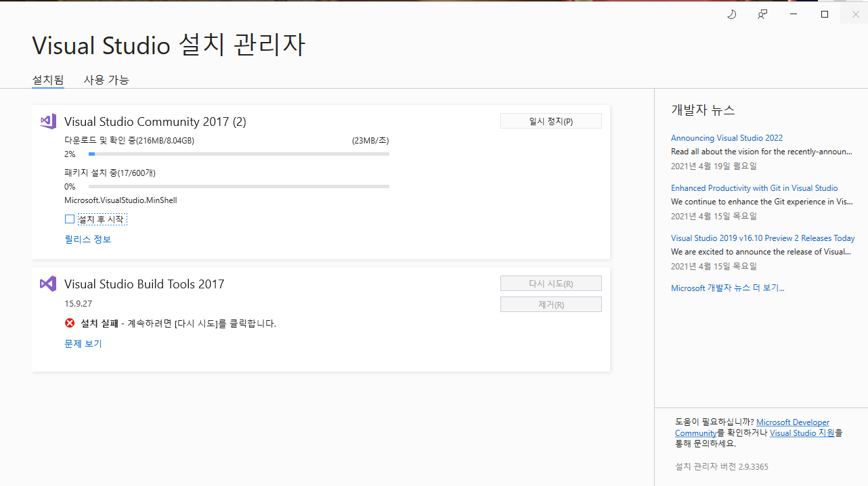This screenshot has height=486, width=868.
Task: Pause installation with '일시 정지(P)' button
Action: 551,121
